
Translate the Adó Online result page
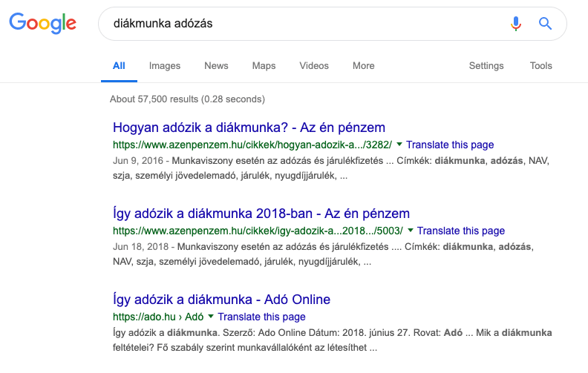coord(262,317)
